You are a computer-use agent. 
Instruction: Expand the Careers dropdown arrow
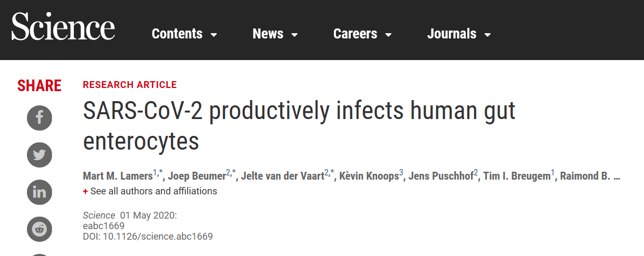388,35
